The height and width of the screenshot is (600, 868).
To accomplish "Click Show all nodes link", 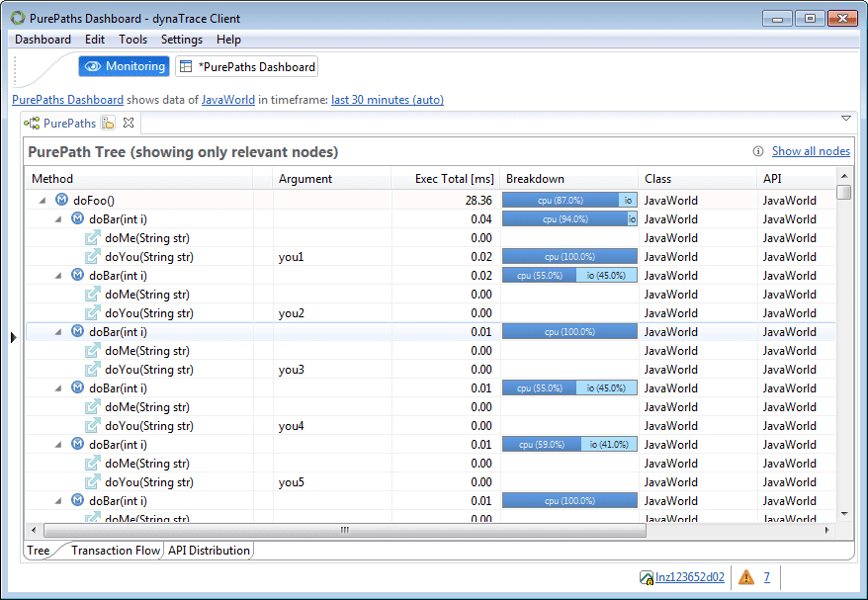I will 811,151.
